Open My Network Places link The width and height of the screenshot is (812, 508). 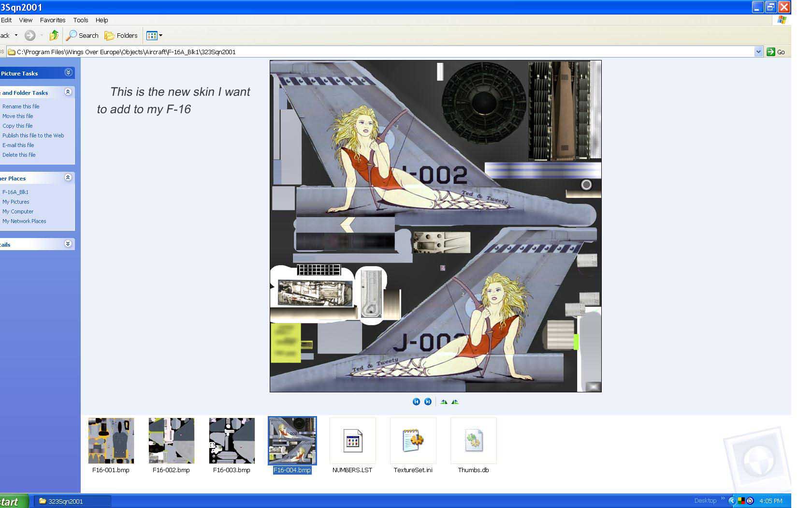click(x=24, y=221)
